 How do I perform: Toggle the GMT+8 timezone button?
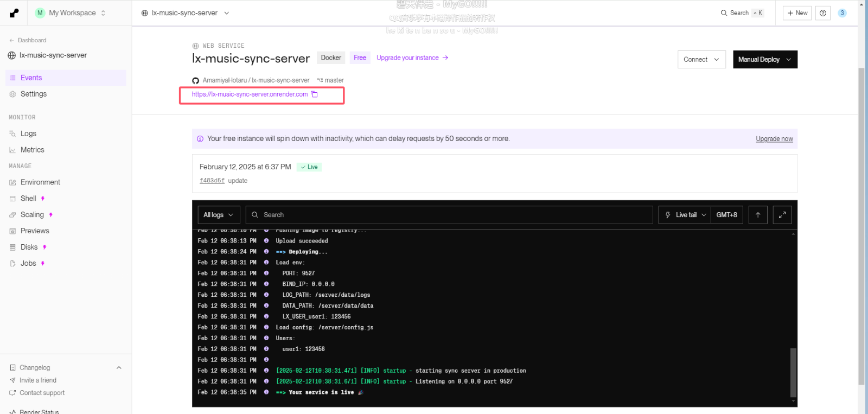click(x=726, y=215)
